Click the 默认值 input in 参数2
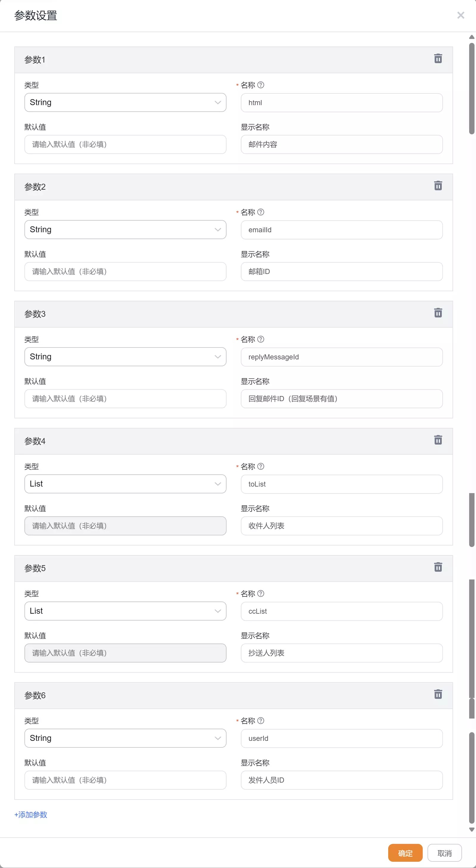Viewport: 476px width, 868px height. (x=125, y=272)
